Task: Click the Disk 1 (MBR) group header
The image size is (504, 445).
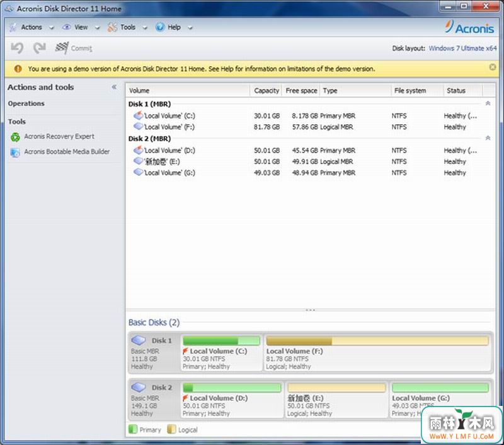Action: [x=149, y=104]
